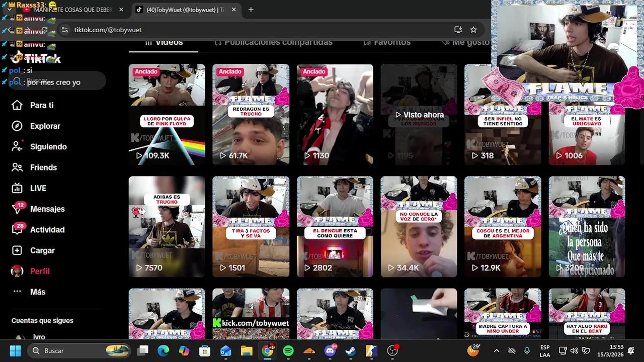
Task: Close the MANIFIESTE COSAS YouTube tab
Action: click(x=121, y=10)
